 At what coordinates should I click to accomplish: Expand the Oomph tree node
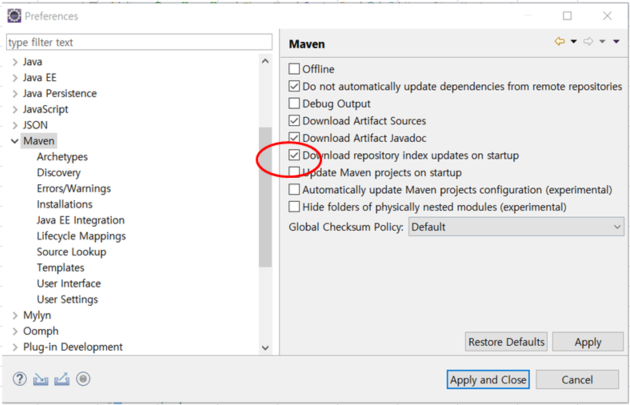pyautogui.click(x=15, y=331)
